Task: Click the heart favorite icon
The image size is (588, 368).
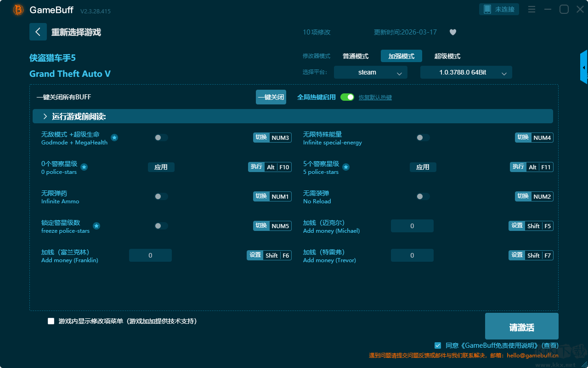Action: click(x=452, y=32)
